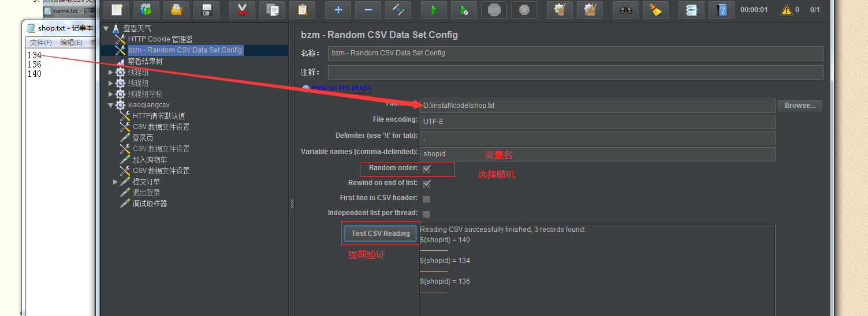868x316 pixels.
Task: Collapse the xiaoqiangcsv thread group
Action: [111, 105]
